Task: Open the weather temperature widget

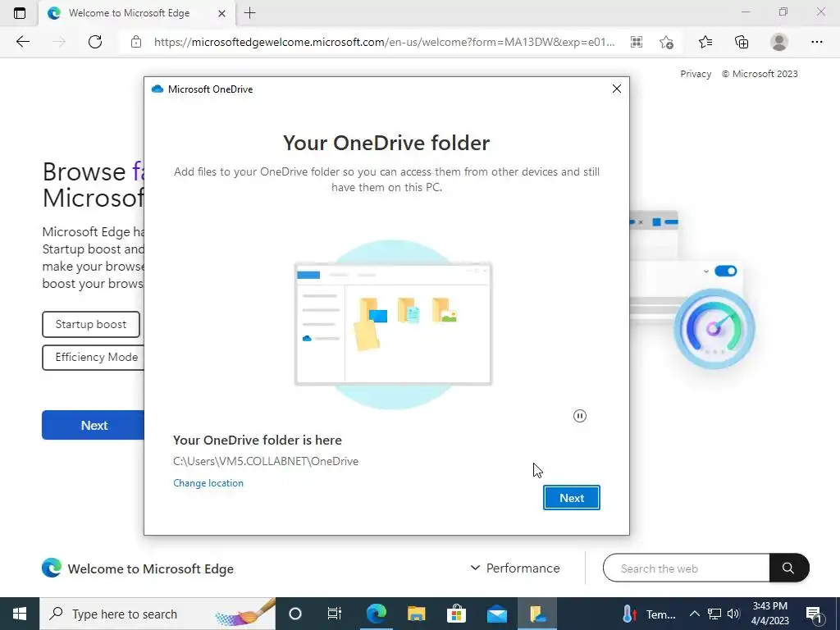Action: pyautogui.click(x=650, y=614)
